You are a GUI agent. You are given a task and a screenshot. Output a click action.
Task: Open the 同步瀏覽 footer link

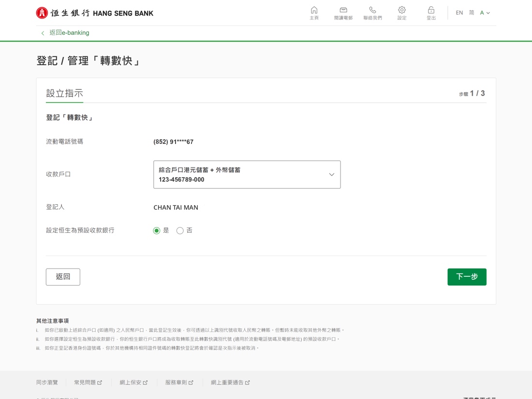[x=47, y=383]
